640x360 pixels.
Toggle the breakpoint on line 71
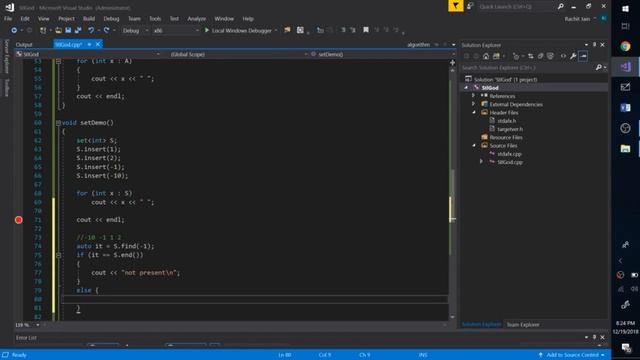click(x=18, y=220)
